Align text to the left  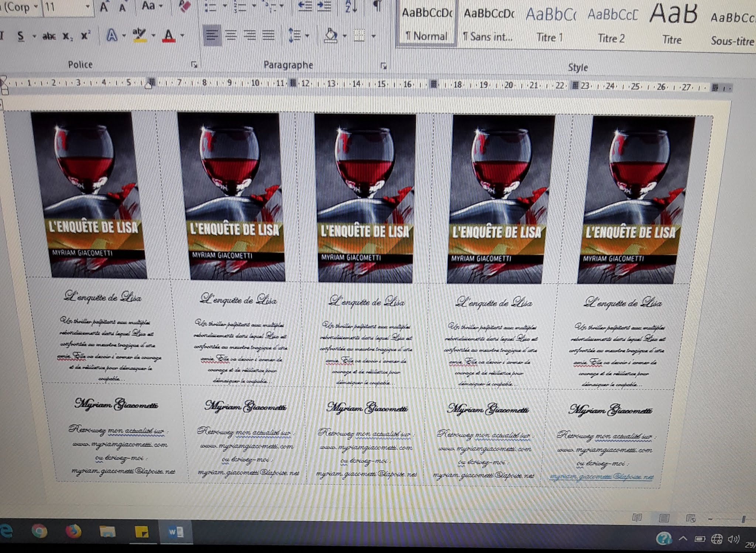coord(212,35)
